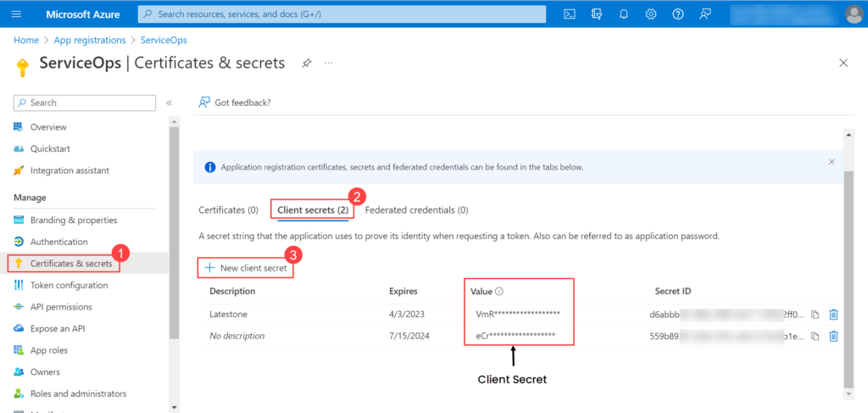
Task: Click New client secret button
Action: tap(247, 268)
